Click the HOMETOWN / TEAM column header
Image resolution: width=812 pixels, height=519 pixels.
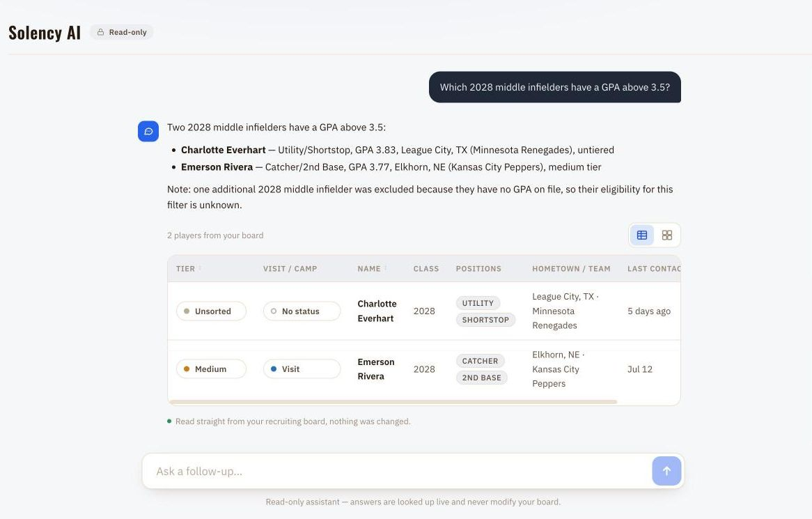click(571, 269)
